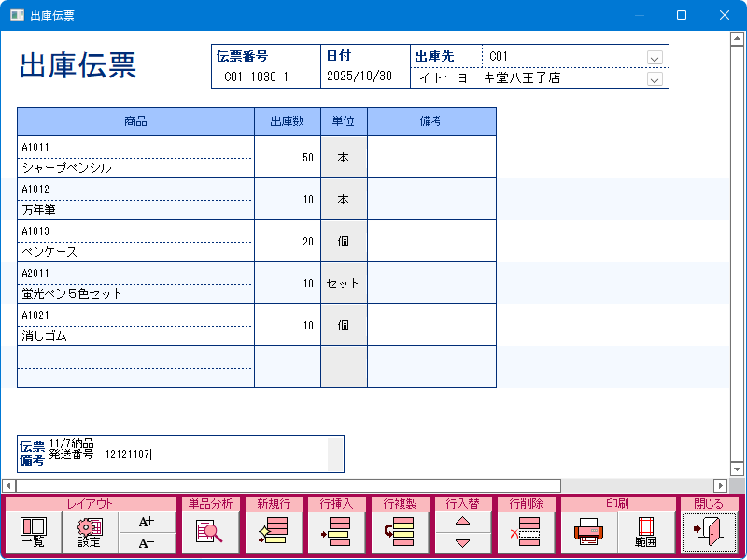The width and height of the screenshot is (747, 560).
Task: Insert a row using 行挿入
Action: pos(336,533)
